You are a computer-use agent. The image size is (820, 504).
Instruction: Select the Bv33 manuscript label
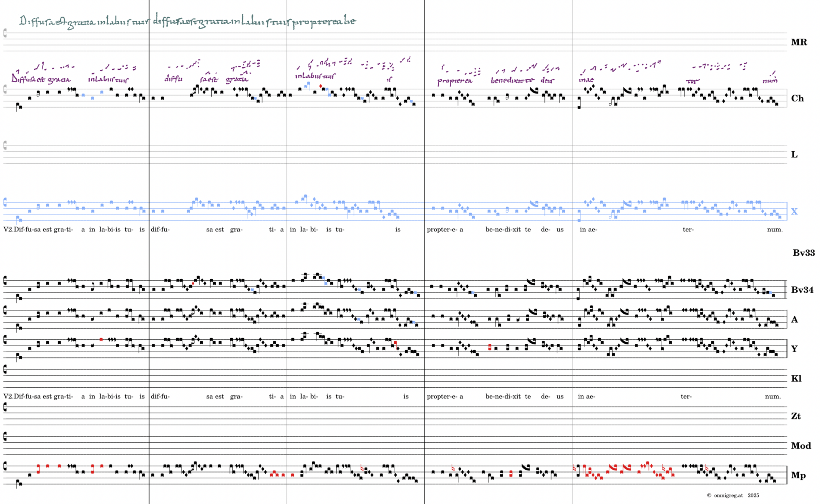(x=803, y=253)
